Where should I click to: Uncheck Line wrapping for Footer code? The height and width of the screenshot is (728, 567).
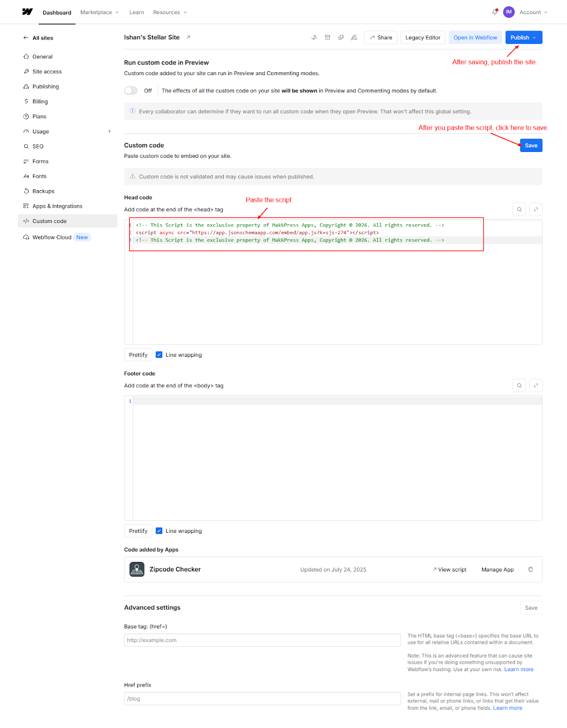click(159, 531)
